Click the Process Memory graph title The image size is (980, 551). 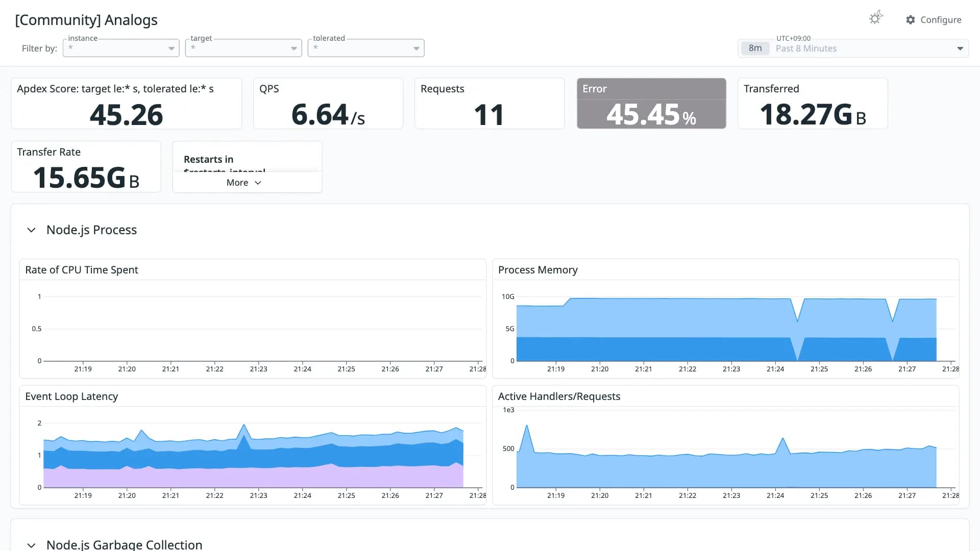click(x=537, y=270)
